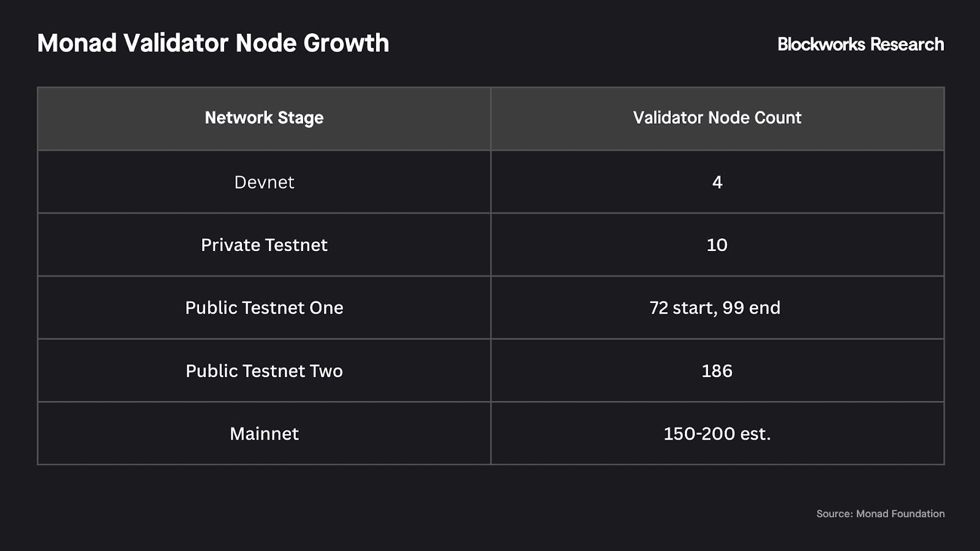Click the word Growth in the title
980x551 pixels.
point(346,43)
